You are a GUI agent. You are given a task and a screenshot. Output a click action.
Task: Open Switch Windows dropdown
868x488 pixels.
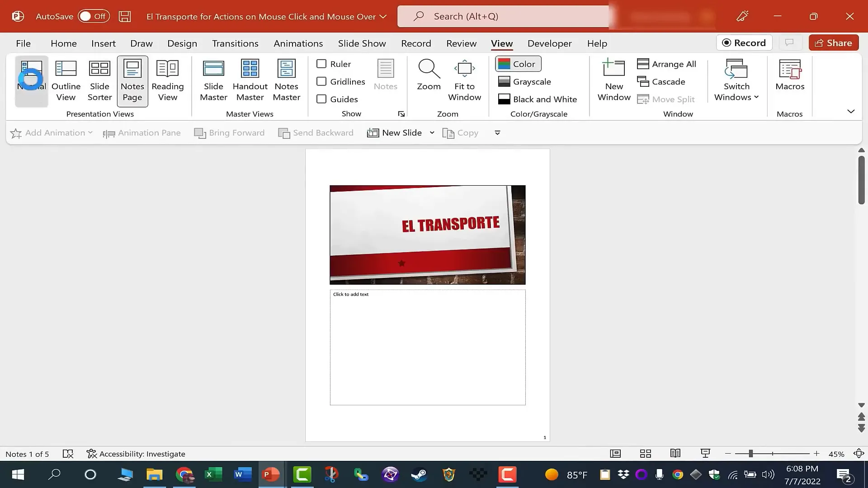pyautogui.click(x=736, y=81)
